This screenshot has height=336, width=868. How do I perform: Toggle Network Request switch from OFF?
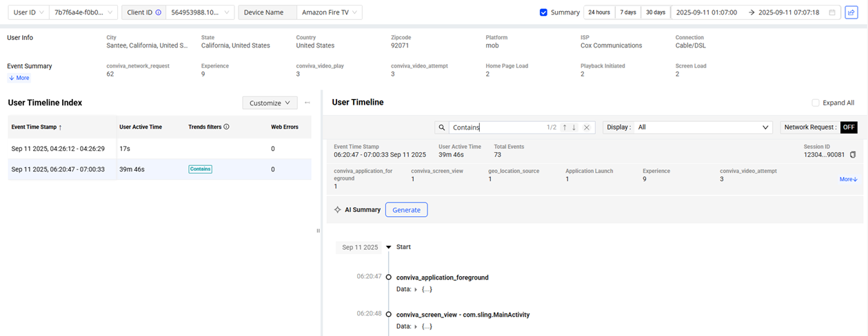[849, 127]
